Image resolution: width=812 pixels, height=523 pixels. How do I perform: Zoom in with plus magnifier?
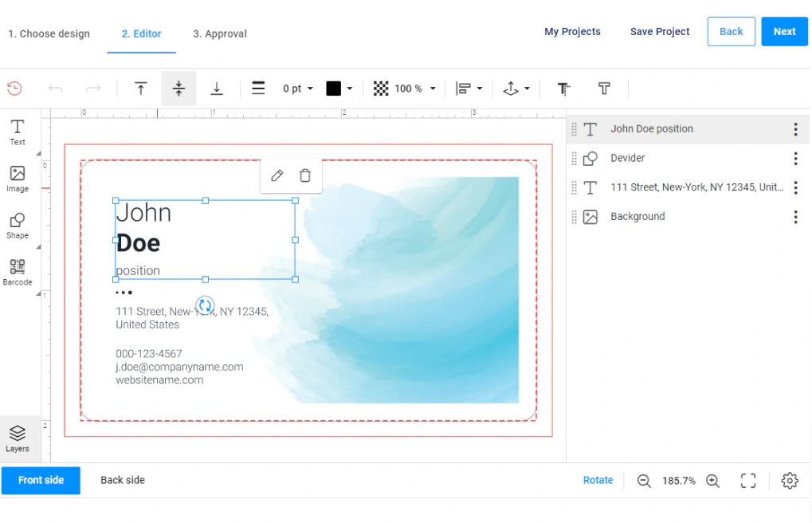[713, 481]
